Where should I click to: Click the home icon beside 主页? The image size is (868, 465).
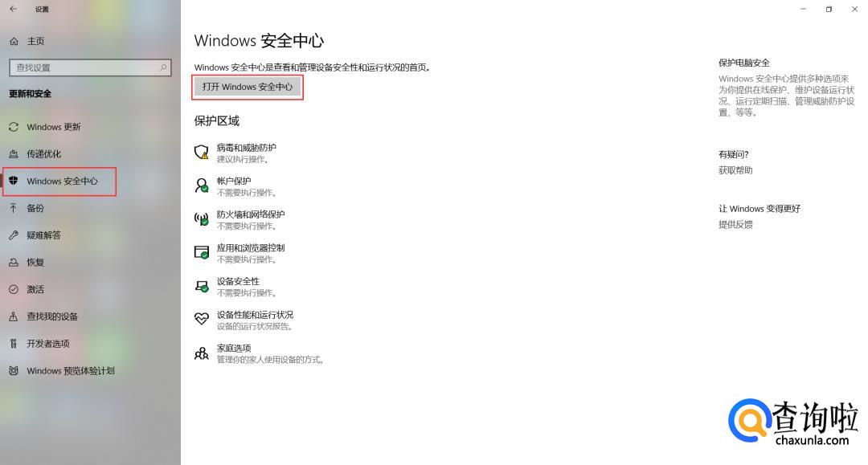pos(14,42)
